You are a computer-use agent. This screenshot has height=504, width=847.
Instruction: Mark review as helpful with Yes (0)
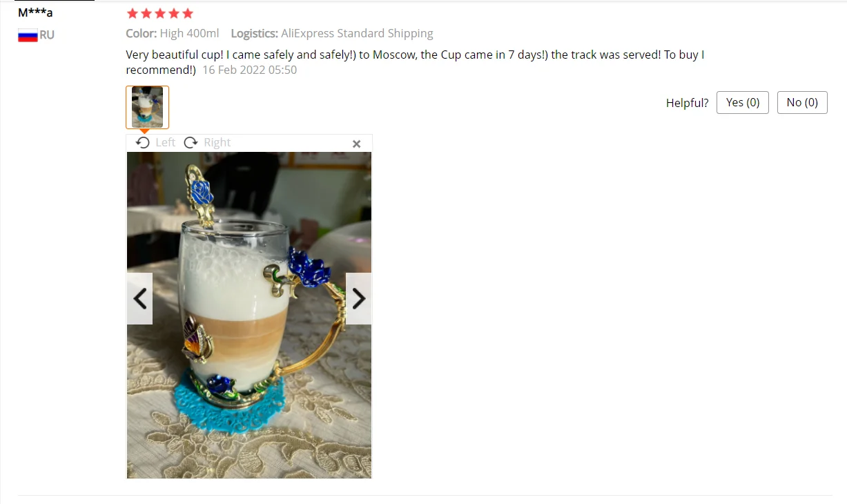pyautogui.click(x=743, y=102)
